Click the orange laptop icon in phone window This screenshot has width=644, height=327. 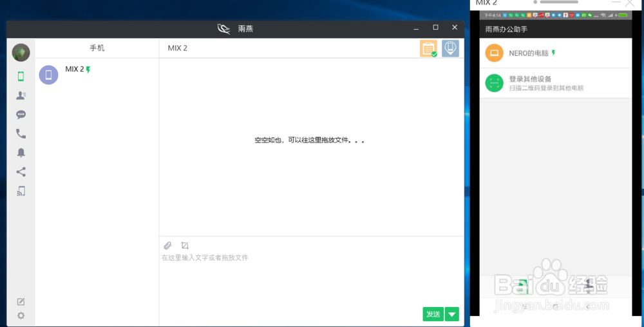pyautogui.click(x=494, y=53)
